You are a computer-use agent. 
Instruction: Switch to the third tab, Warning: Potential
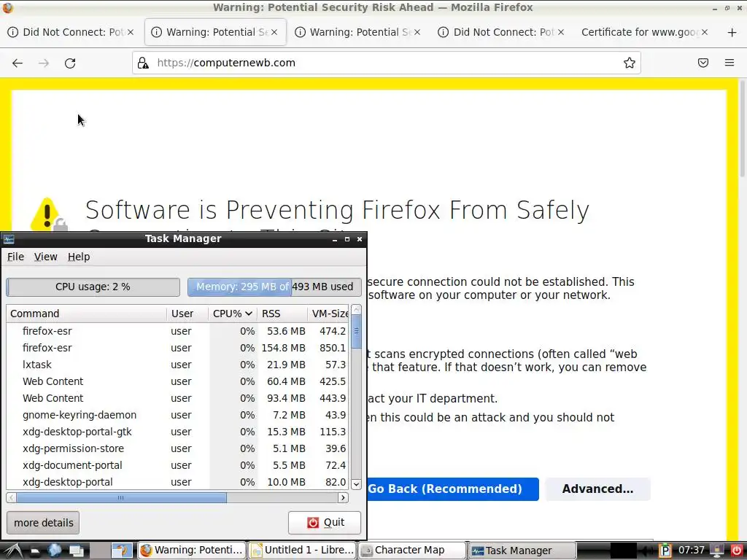coord(358,32)
